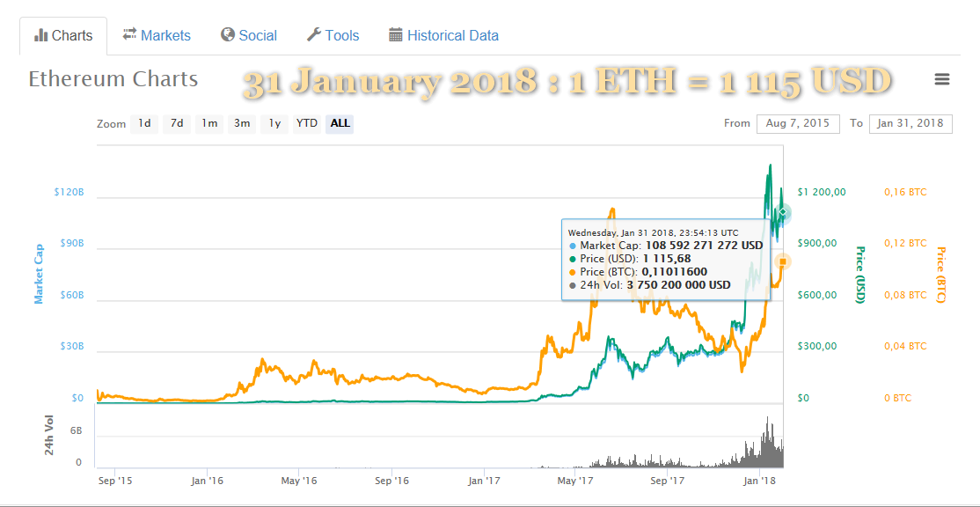
Task: Click the May '17 date label
Action: (x=574, y=481)
